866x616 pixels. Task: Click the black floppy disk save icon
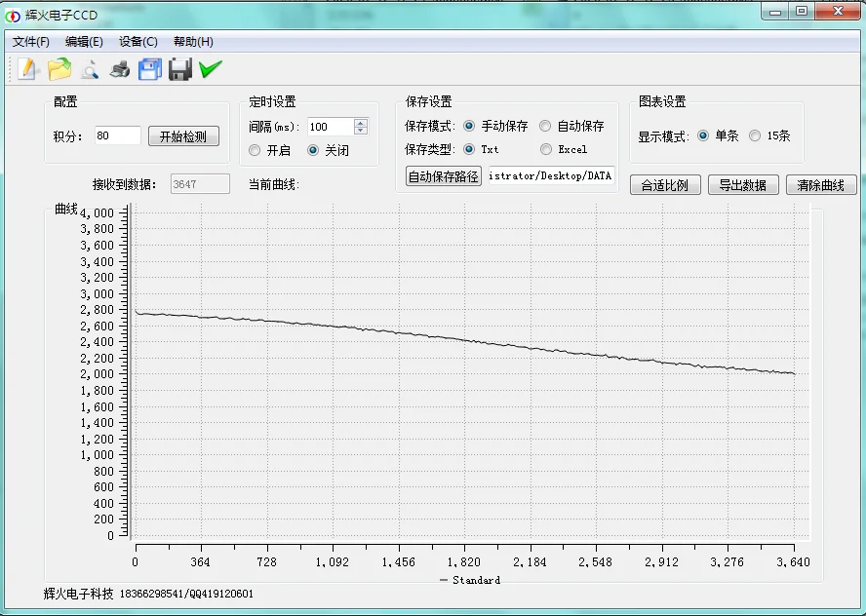(179, 69)
